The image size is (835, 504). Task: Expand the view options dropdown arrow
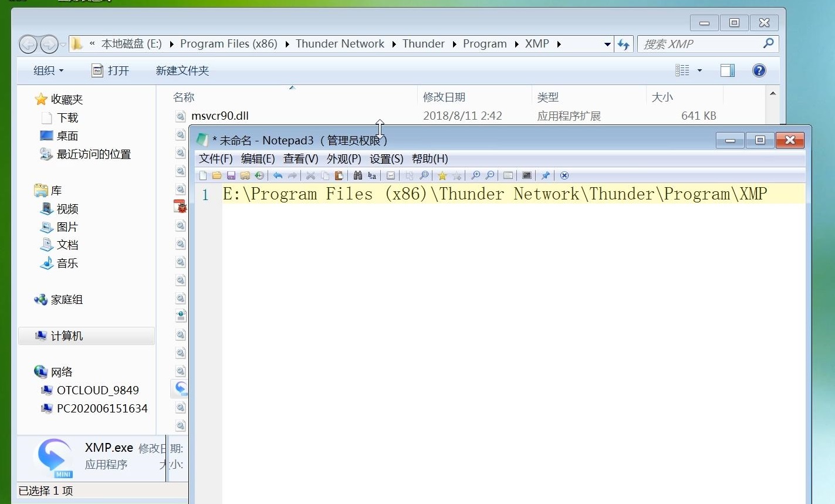pos(699,70)
